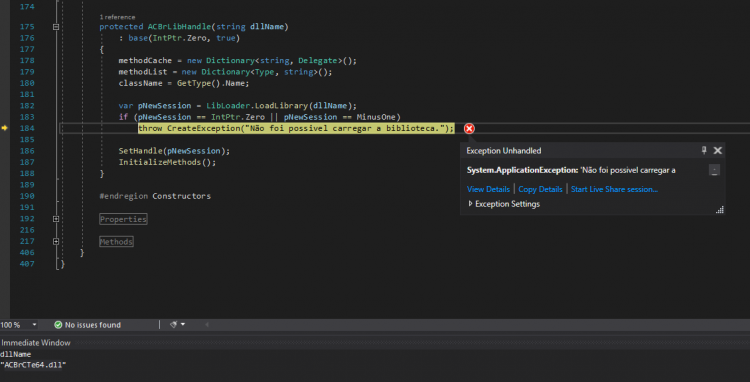Pin the Exception Unhandled popup
Image resolution: width=750 pixels, height=382 pixels.
click(704, 151)
